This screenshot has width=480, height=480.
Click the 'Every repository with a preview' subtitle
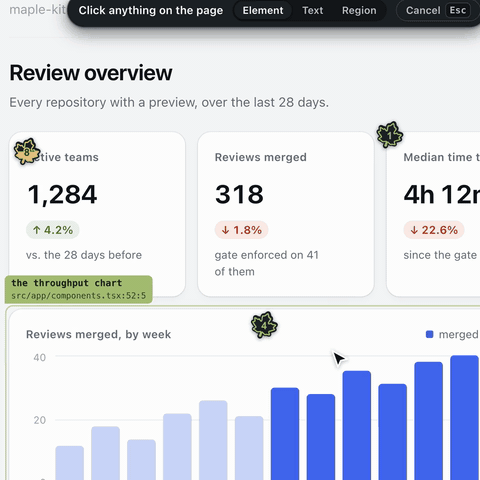coord(169,103)
